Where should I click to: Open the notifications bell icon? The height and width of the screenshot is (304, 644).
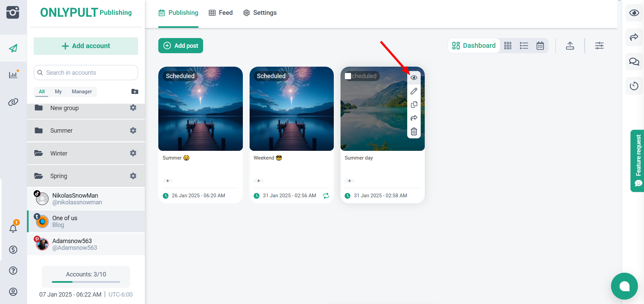(13, 228)
